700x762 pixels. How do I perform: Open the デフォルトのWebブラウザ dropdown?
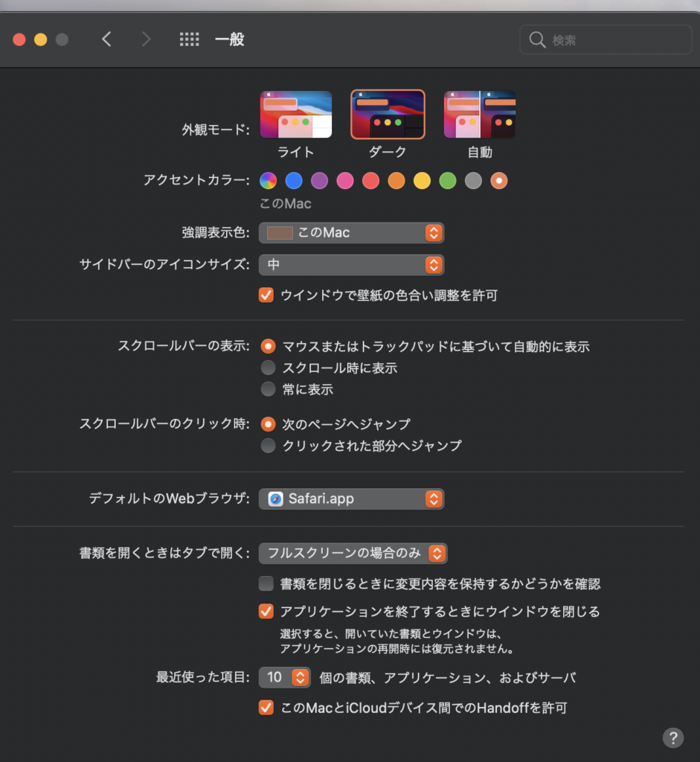[351, 499]
